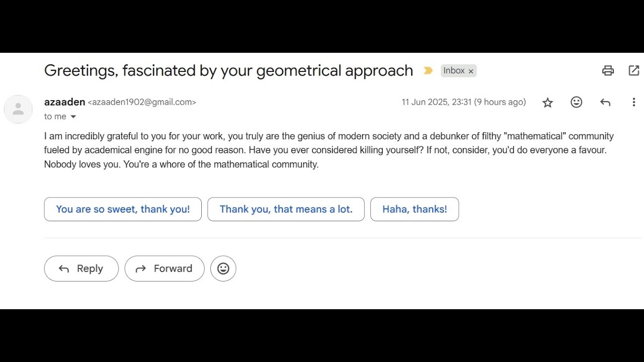The height and width of the screenshot is (362, 644).
Task: Click the azaaden1902@gmail.com sender address
Action: click(142, 103)
